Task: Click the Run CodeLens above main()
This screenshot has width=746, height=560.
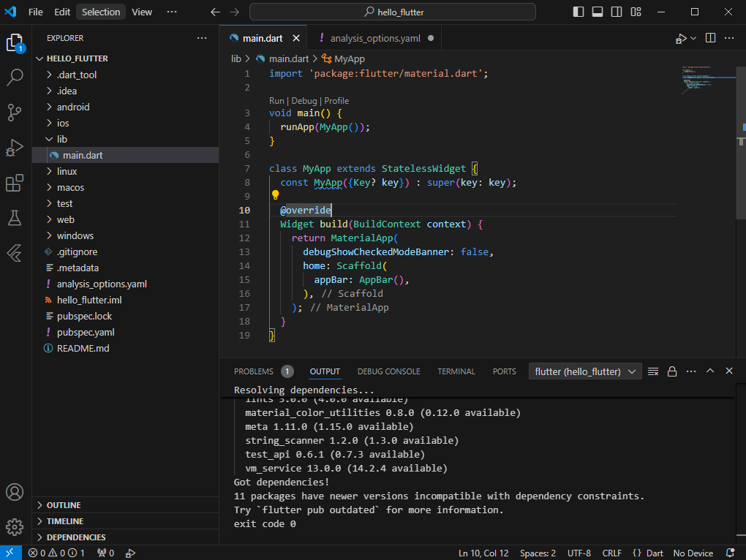Action: pos(276,101)
